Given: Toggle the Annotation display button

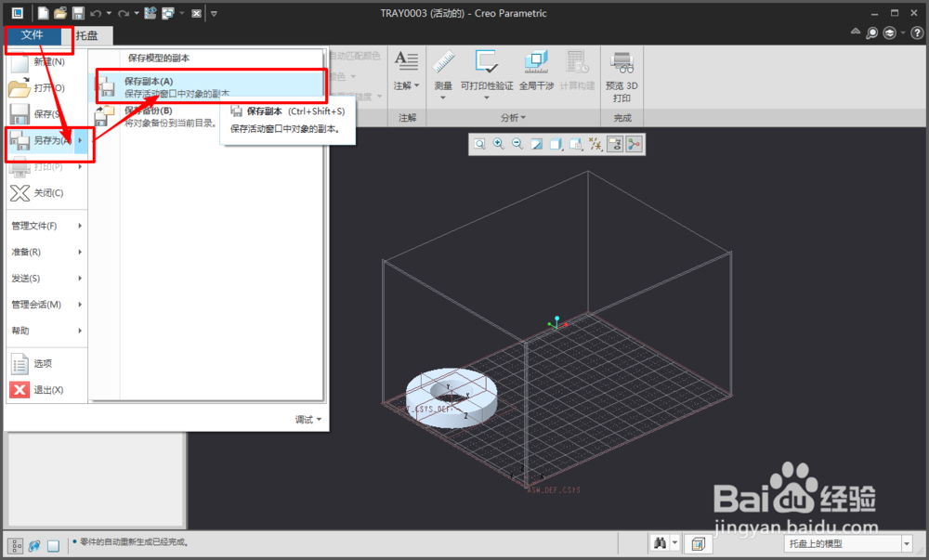Looking at the screenshot, I should (615, 144).
